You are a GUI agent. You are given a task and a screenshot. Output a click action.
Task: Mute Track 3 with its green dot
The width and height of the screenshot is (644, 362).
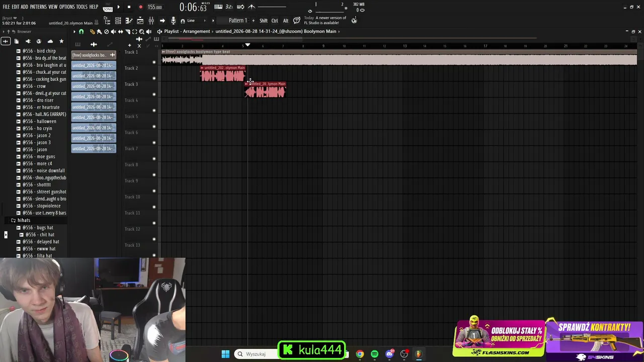point(154,95)
